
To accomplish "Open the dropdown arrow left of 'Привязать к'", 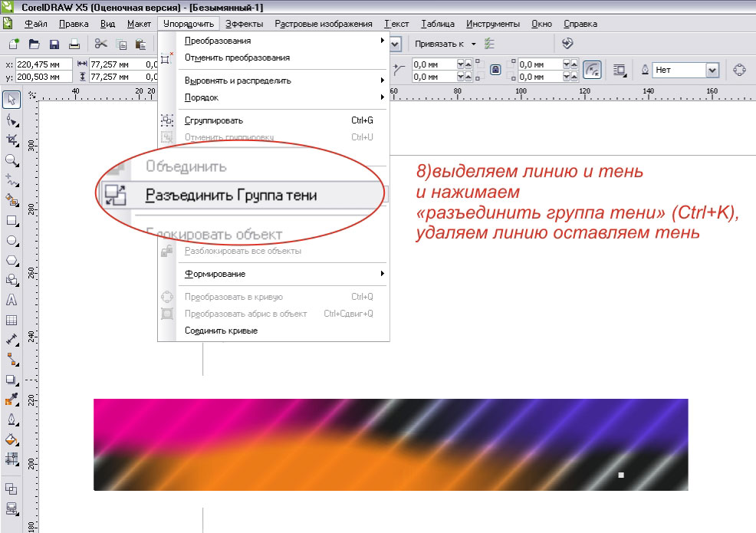I will coord(395,44).
